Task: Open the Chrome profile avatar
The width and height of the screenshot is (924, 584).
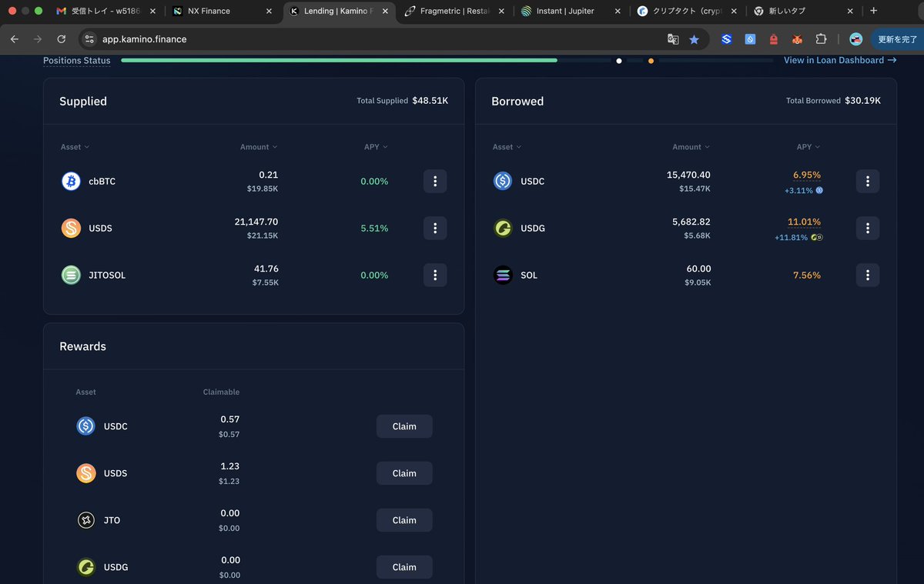Action: click(x=855, y=39)
